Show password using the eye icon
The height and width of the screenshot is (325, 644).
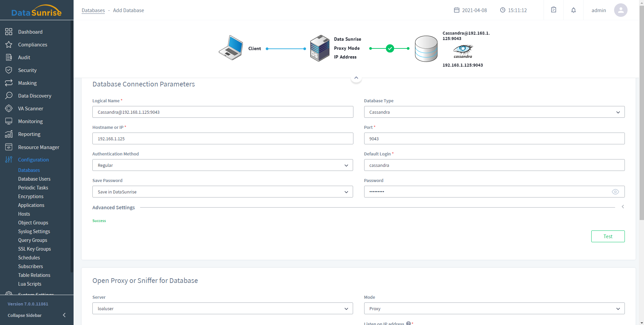point(615,192)
